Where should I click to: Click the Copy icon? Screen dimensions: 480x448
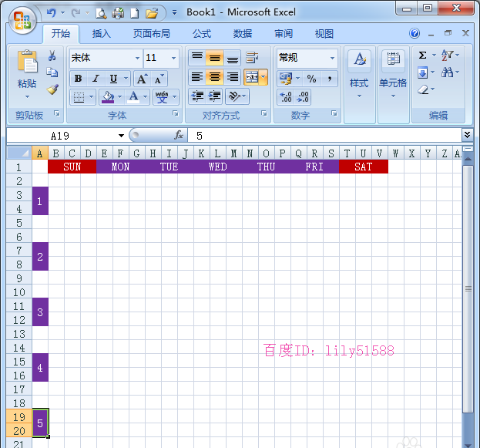coord(52,72)
